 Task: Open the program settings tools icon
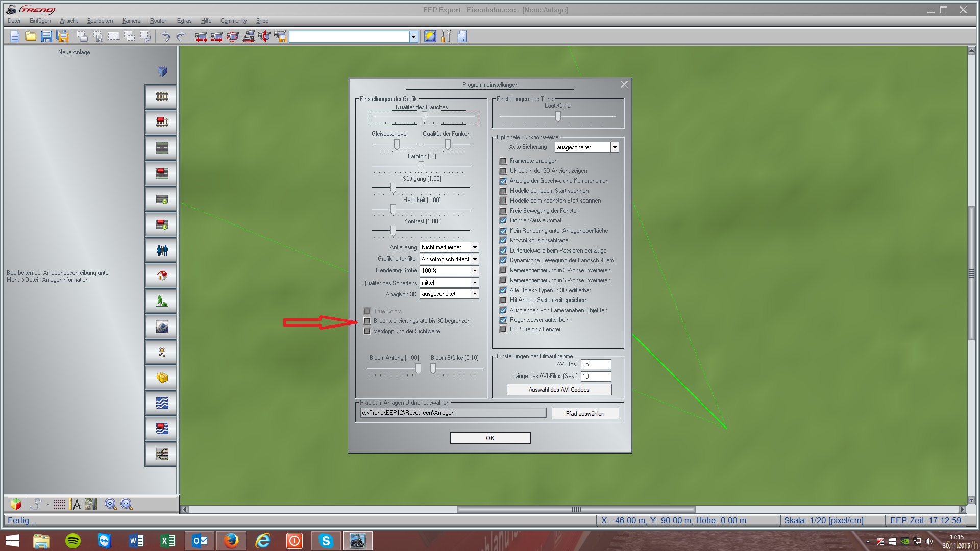click(x=446, y=36)
